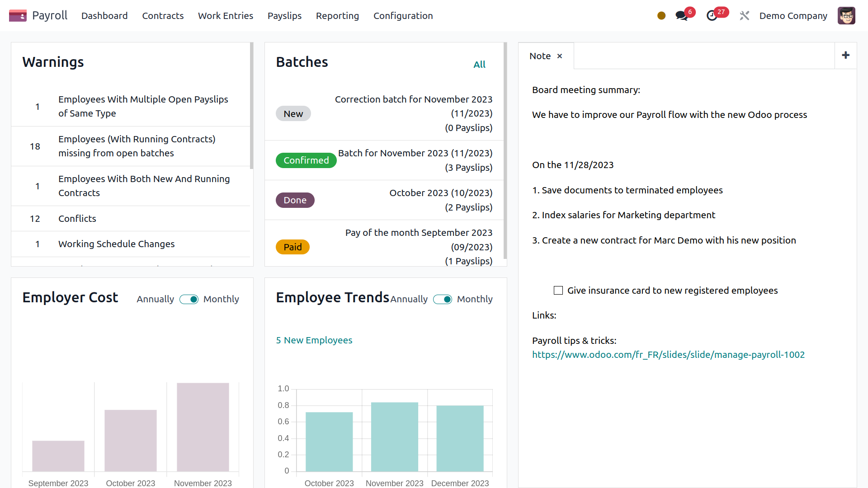Open the Conflicts warning row

coord(77,219)
